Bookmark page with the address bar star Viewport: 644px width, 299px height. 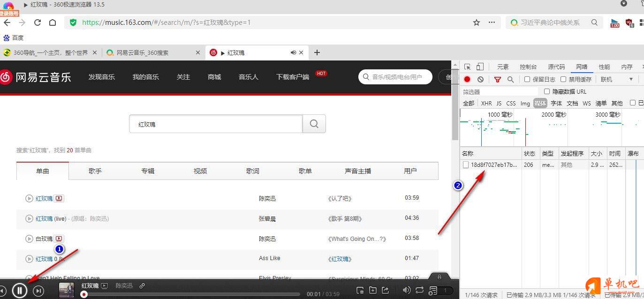click(x=477, y=22)
